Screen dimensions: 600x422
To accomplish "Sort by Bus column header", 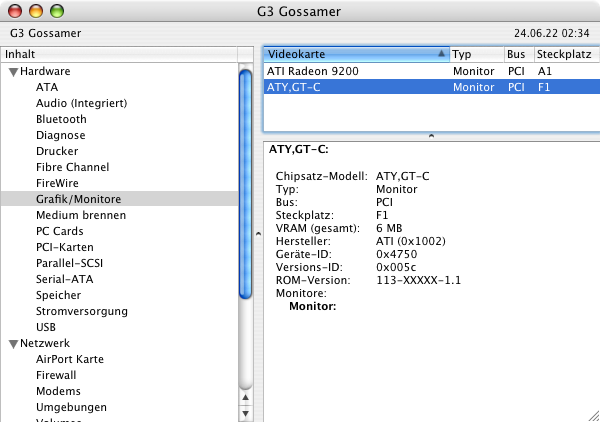I will 519,54.
